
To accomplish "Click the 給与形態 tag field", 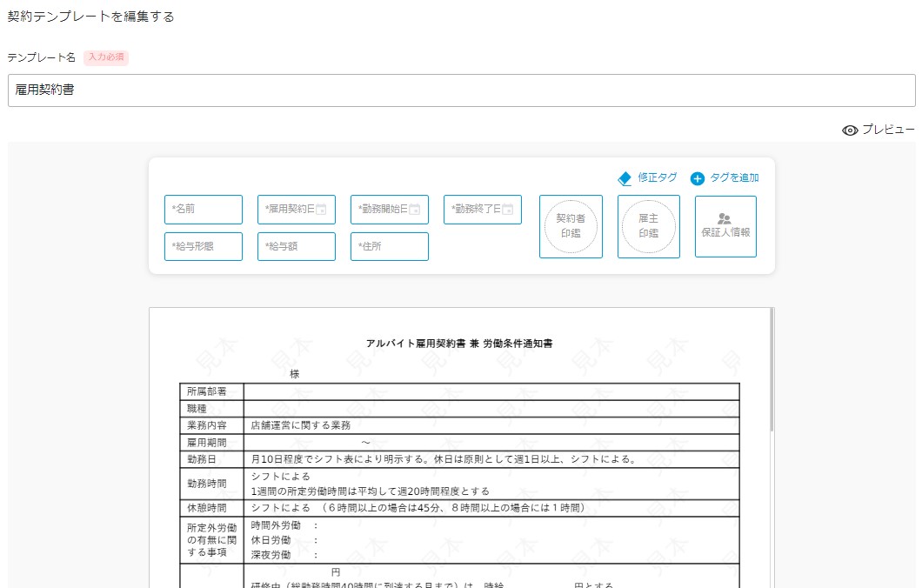I will 204,246.
